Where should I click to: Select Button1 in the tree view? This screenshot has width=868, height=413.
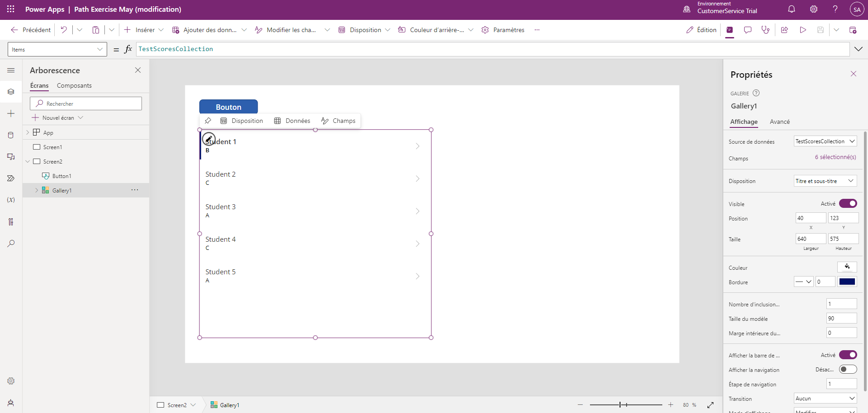pos(61,176)
